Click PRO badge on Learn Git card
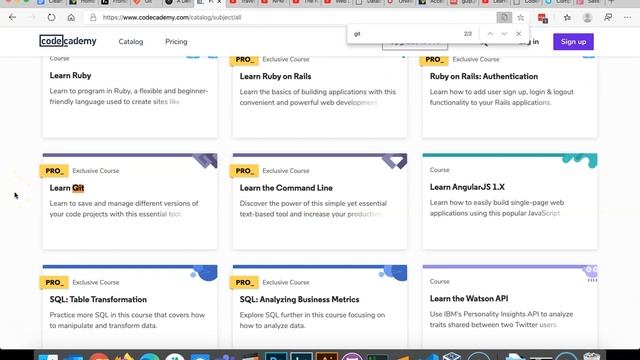Viewport: 640px width, 360px height. [x=54, y=171]
